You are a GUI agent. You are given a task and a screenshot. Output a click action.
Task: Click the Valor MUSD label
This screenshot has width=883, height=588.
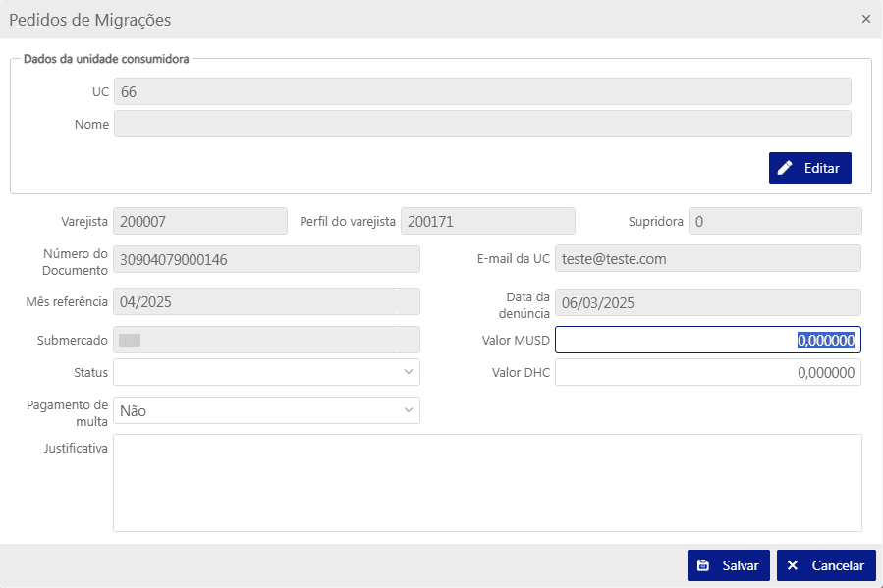point(516,340)
